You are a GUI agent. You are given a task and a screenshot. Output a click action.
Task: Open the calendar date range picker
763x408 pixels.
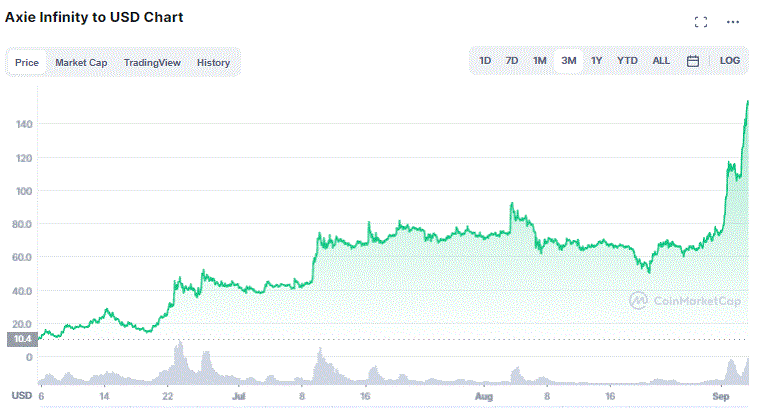[x=693, y=61]
